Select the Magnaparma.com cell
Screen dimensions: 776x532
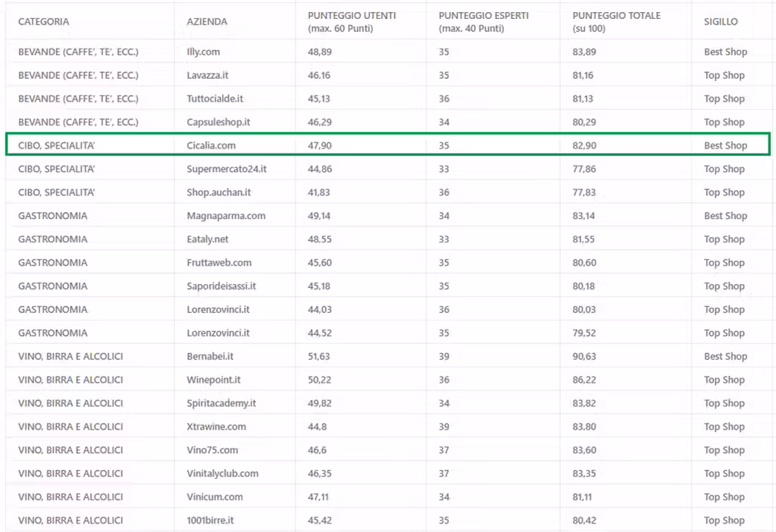tap(226, 216)
